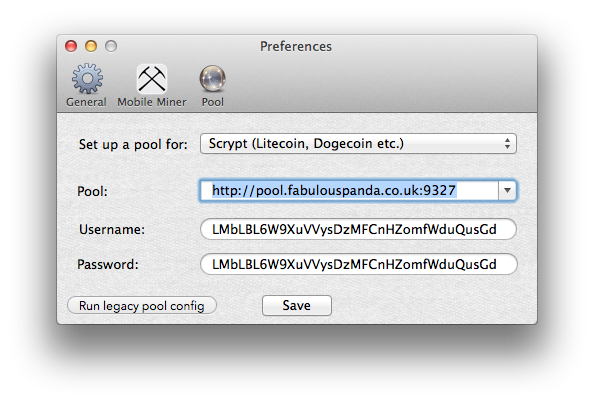Click the Preferences window title text
Screen dimensions: 594x403
(296, 46)
